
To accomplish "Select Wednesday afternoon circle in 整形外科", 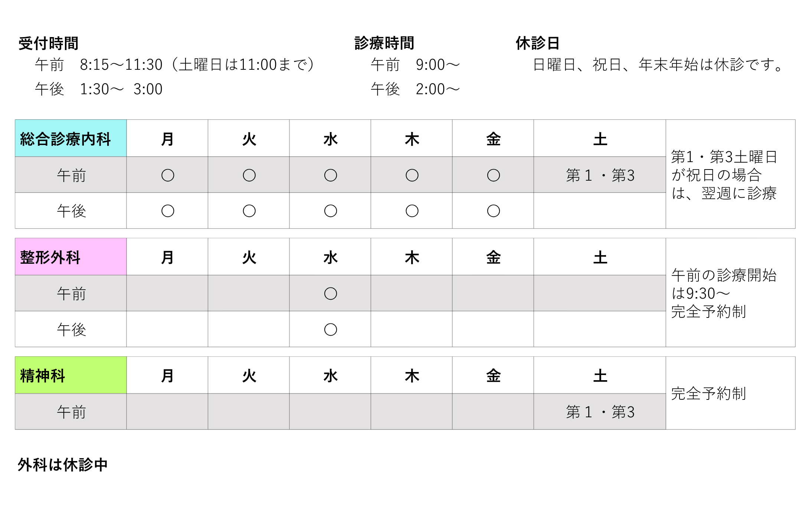I will click(x=330, y=329).
